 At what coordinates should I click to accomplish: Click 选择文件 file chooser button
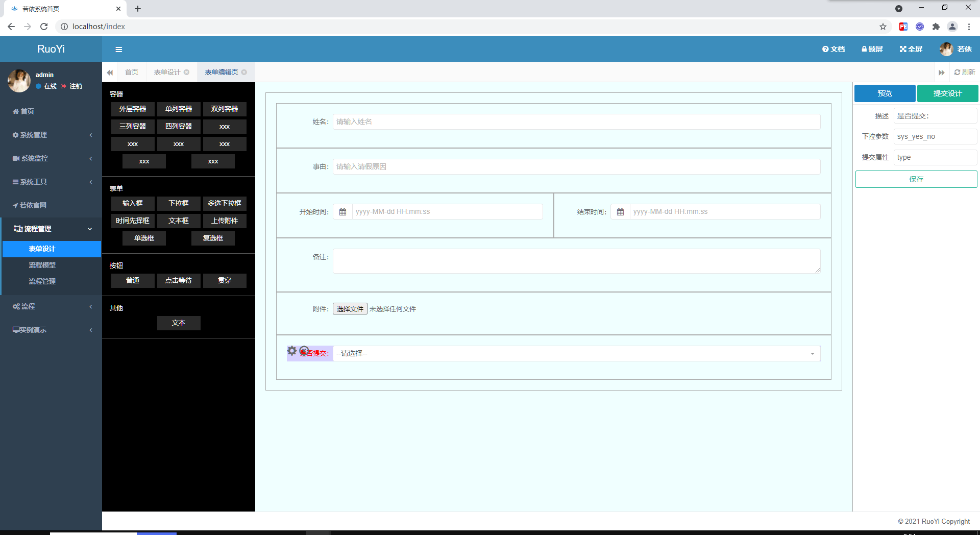350,309
